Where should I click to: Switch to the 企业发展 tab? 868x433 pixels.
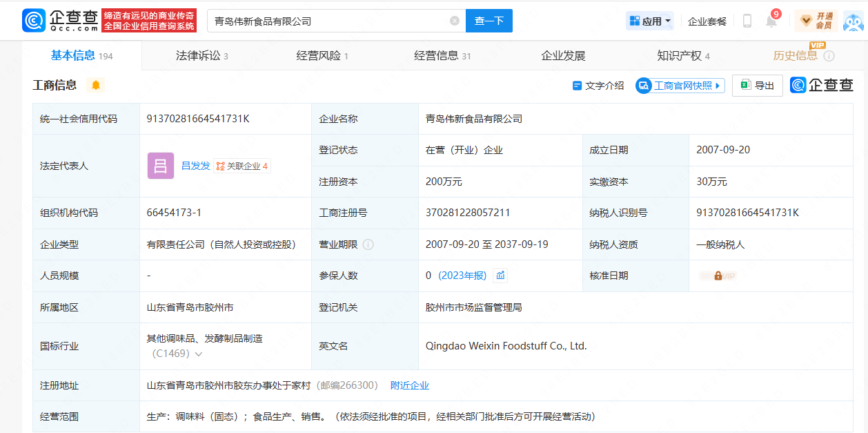click(563, 56)
